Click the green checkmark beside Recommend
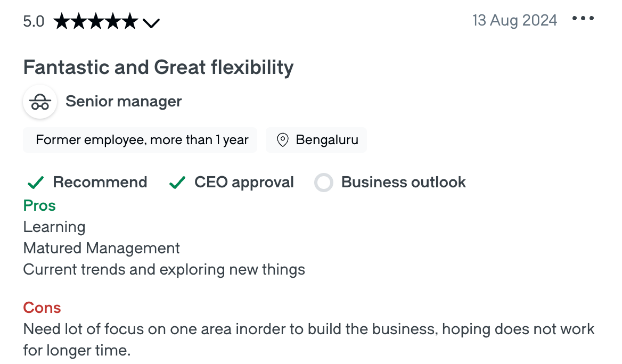 point(35,182)
